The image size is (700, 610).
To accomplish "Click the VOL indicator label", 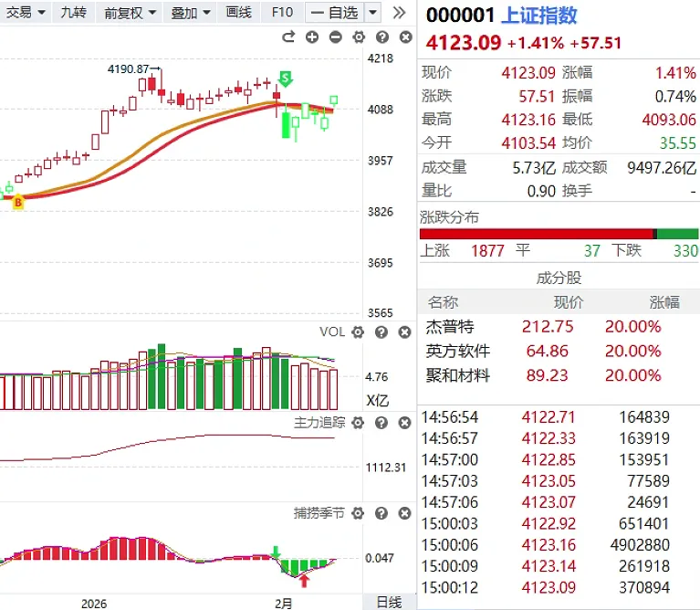I will pos(332,331).
